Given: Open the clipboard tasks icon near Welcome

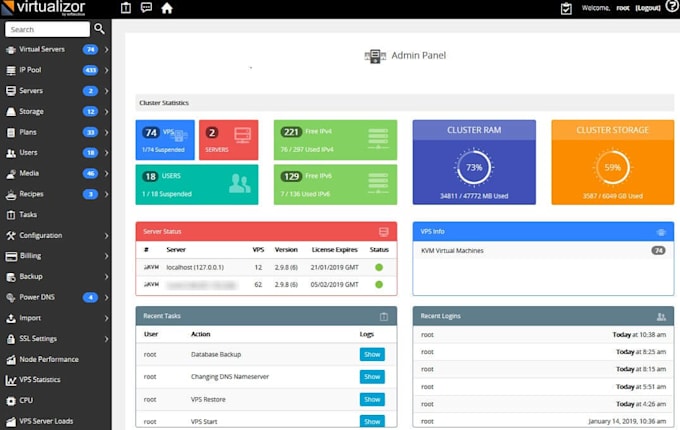Looking at the screenshot, I should 566,9.
